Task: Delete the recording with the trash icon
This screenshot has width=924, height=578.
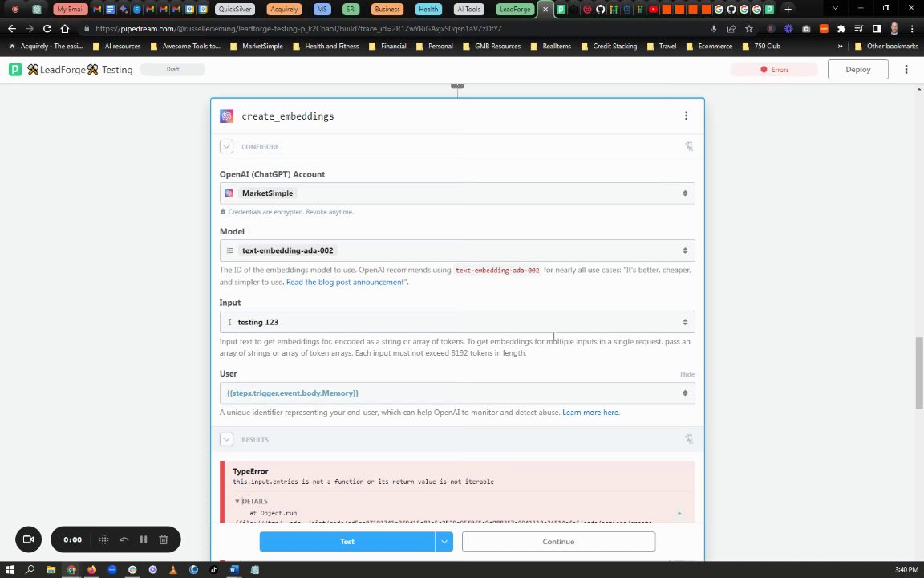Action: click(164, 539)
